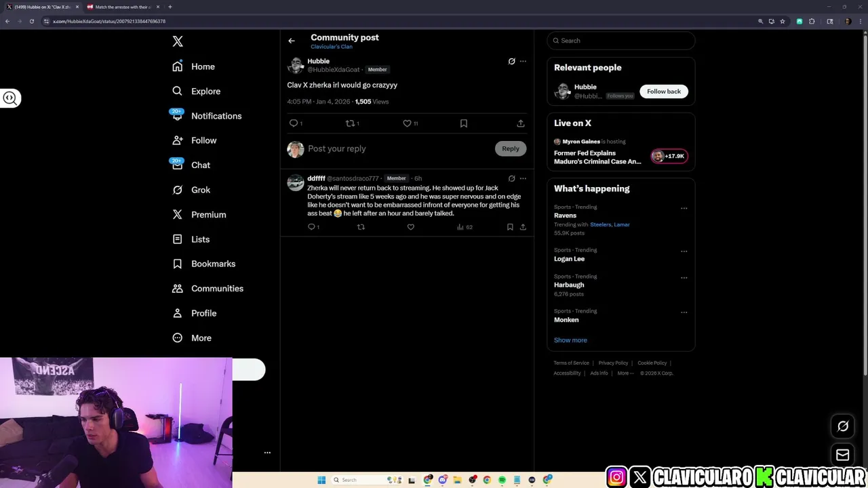Open Clavicular's Clan community link
Screen dimensions: 868x488
tap(332, 47)
